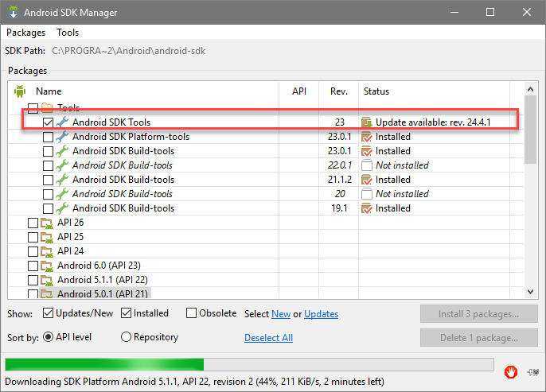Uncheck the Android SDK Tools checkbox

48,122
